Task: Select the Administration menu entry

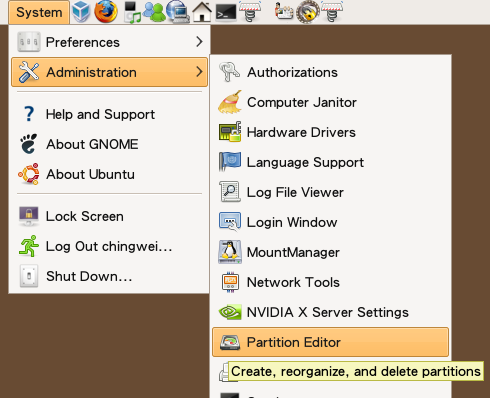Action: tap(109, 72)
